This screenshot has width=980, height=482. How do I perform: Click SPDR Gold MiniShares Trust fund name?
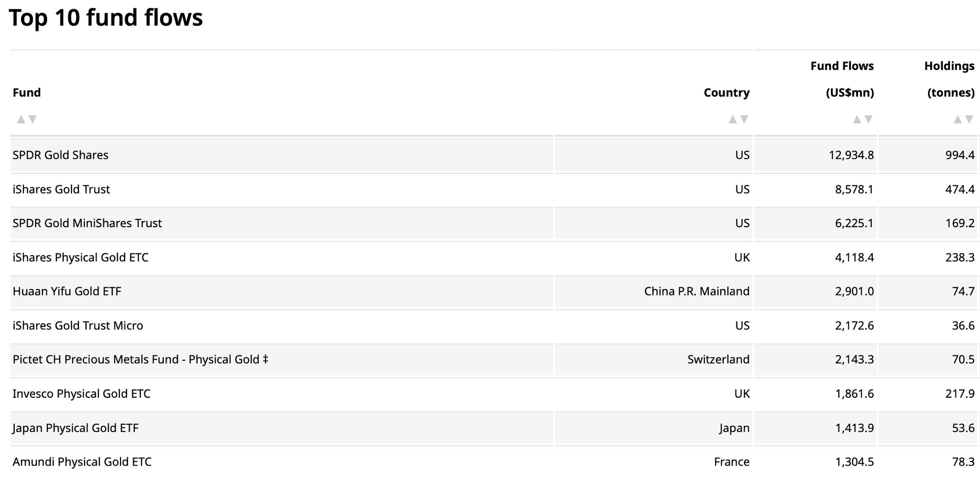pos(87,223)
